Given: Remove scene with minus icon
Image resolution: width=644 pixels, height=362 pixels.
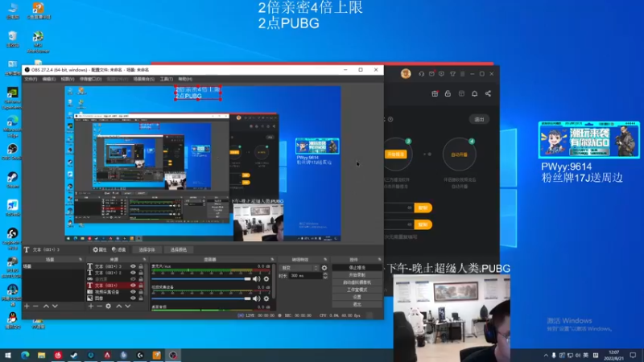Looking at the screenshot, I should point(35,306).
